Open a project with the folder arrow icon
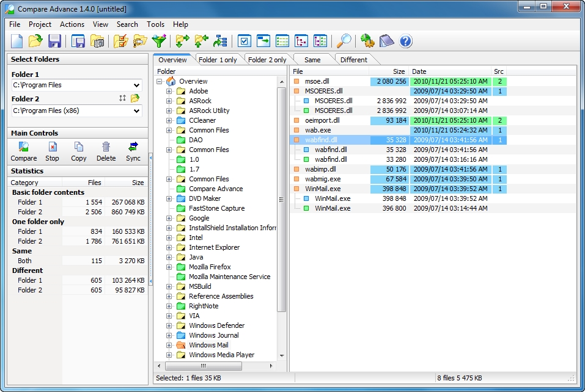The image size is (585, 392). (x=35, y=41)
